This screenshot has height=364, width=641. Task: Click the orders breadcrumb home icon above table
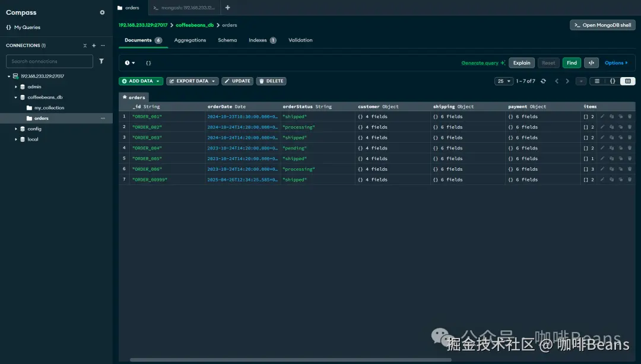125,97
